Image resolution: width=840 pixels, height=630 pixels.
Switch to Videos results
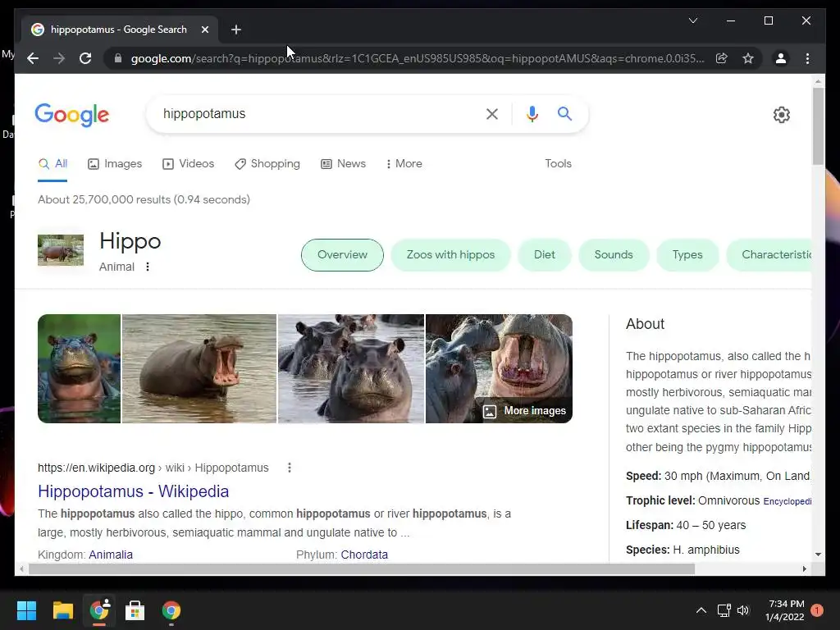click(188, 164)
